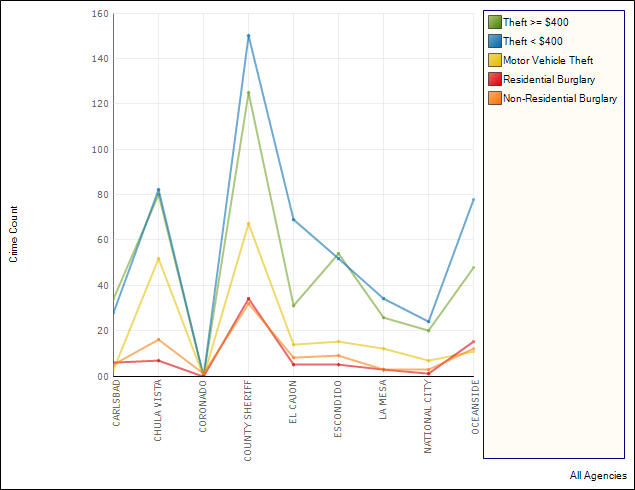Click the orange Non-Residential Burglary swatch

[x=494, y=99]
